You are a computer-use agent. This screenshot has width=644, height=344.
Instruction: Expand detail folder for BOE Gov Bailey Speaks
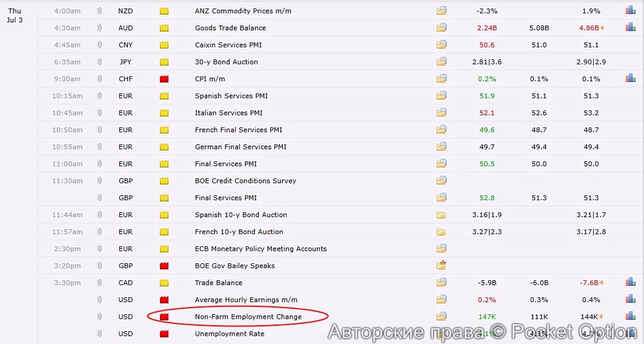click(442, 266)
